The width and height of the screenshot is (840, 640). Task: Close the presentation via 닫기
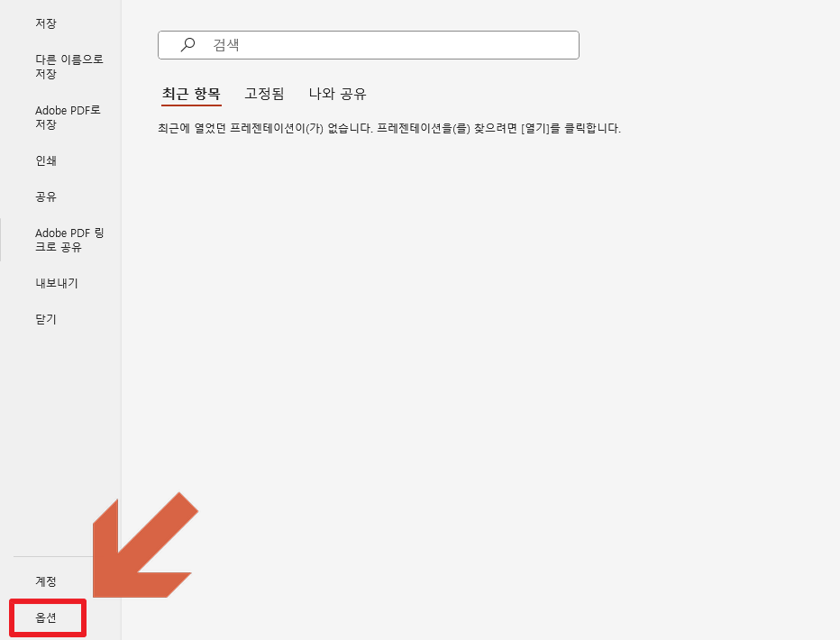(x=47, y=318)
